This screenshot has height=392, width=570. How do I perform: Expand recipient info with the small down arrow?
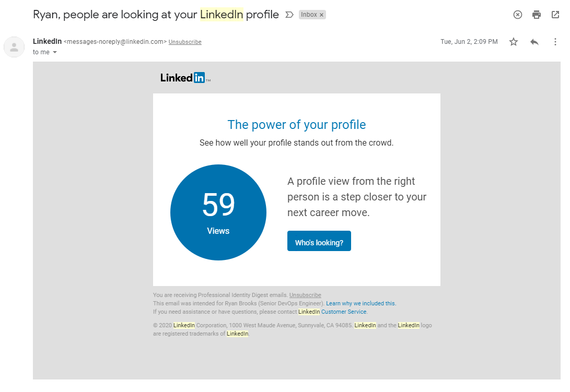coord(55,52)
